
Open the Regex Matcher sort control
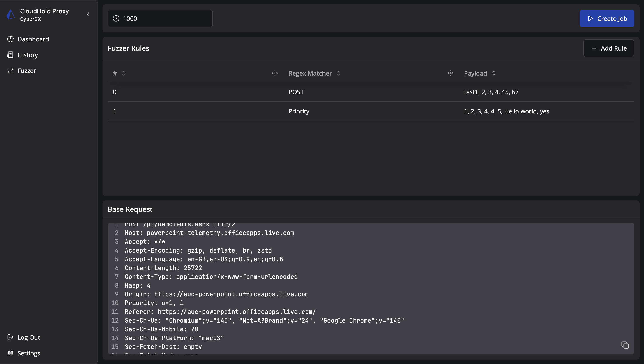tap(338, 73)
